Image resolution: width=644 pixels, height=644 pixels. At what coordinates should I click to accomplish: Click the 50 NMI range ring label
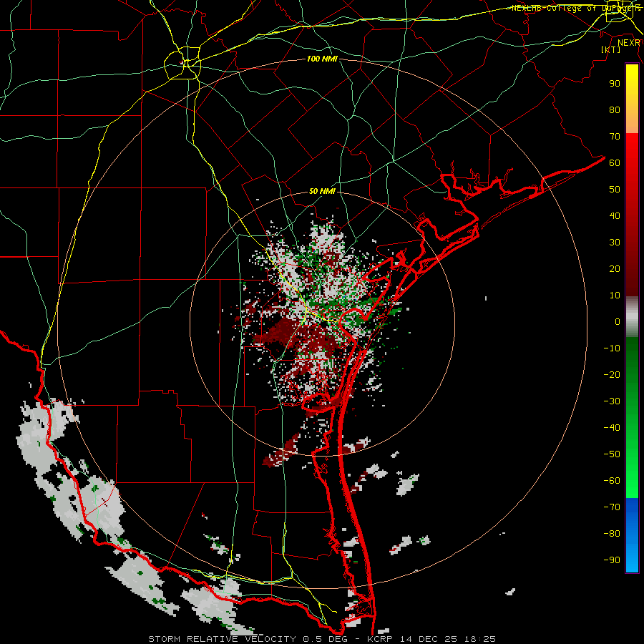(322, 191)
